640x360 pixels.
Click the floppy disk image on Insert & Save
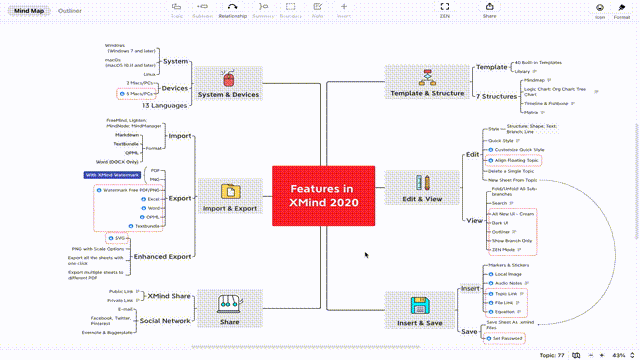tap(420, 305)
